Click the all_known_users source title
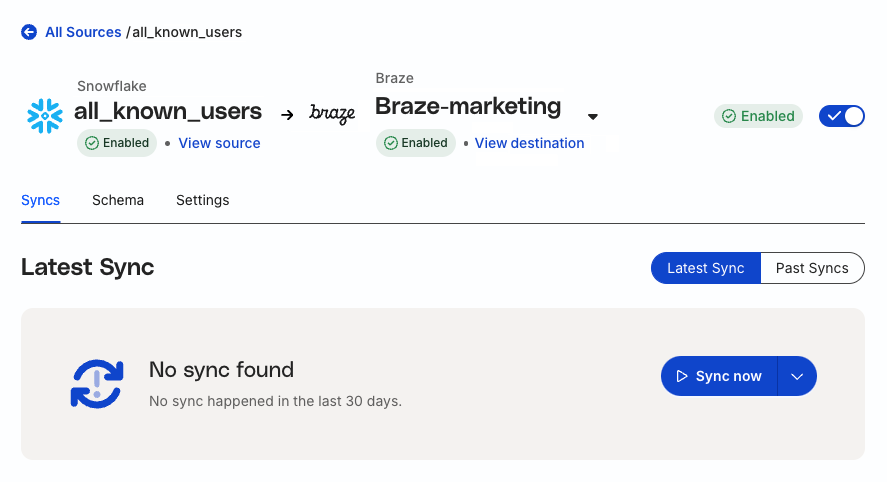The width and height of the screenshot is (887, 482). pos(168,111)
